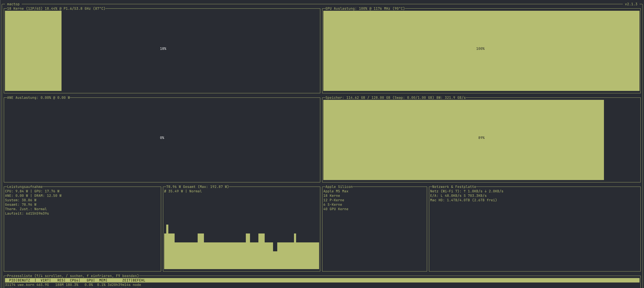Select the node process row 31174

pos(322,285)
